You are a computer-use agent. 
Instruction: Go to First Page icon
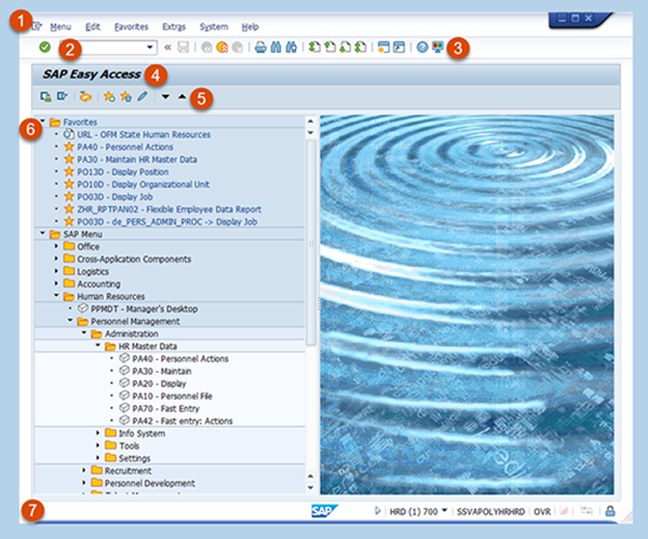(x=315, y=47)
